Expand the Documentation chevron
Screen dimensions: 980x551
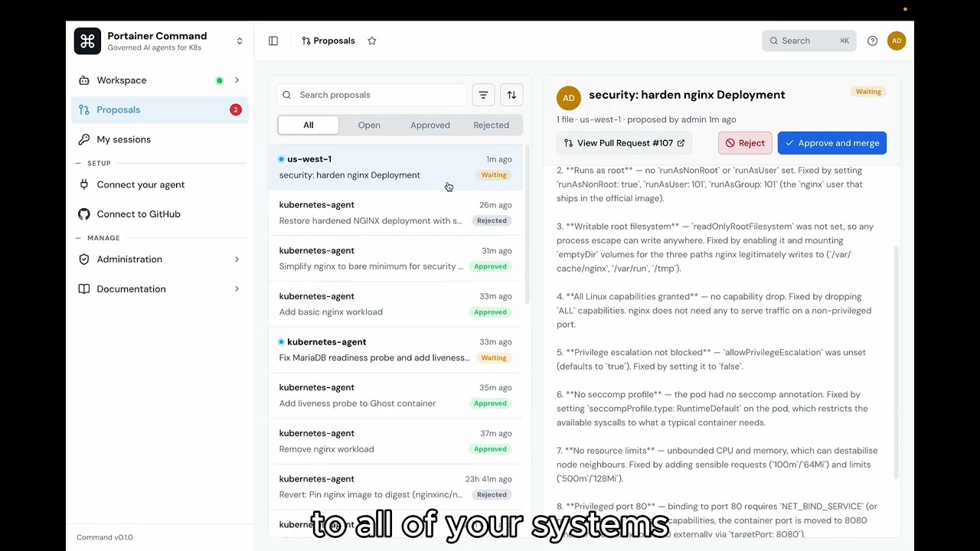(237, 289)
